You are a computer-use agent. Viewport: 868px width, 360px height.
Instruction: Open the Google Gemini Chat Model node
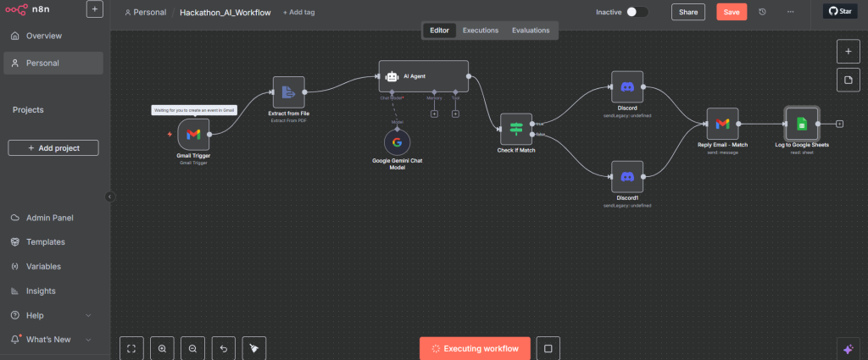(397, 141)
